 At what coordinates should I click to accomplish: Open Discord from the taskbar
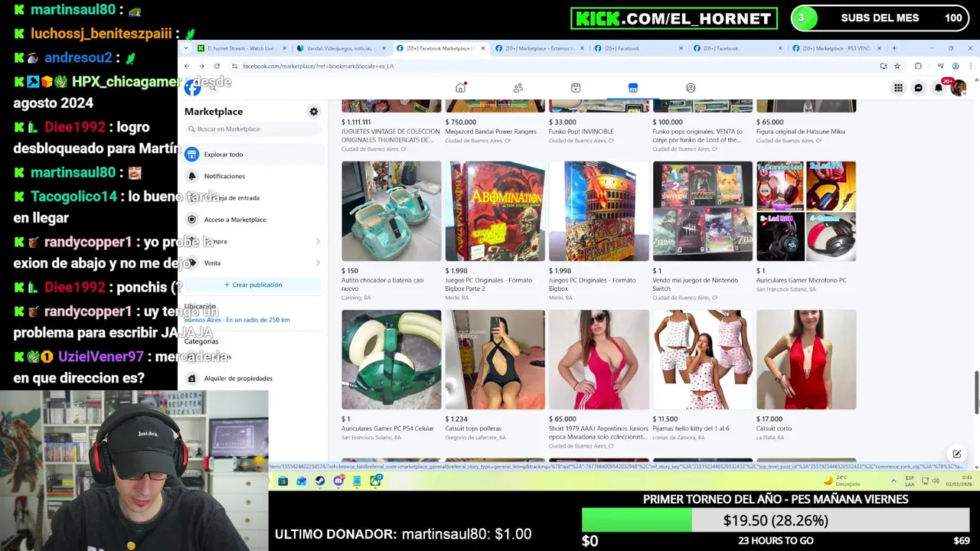pyautogui.click(x=338, y=481)
